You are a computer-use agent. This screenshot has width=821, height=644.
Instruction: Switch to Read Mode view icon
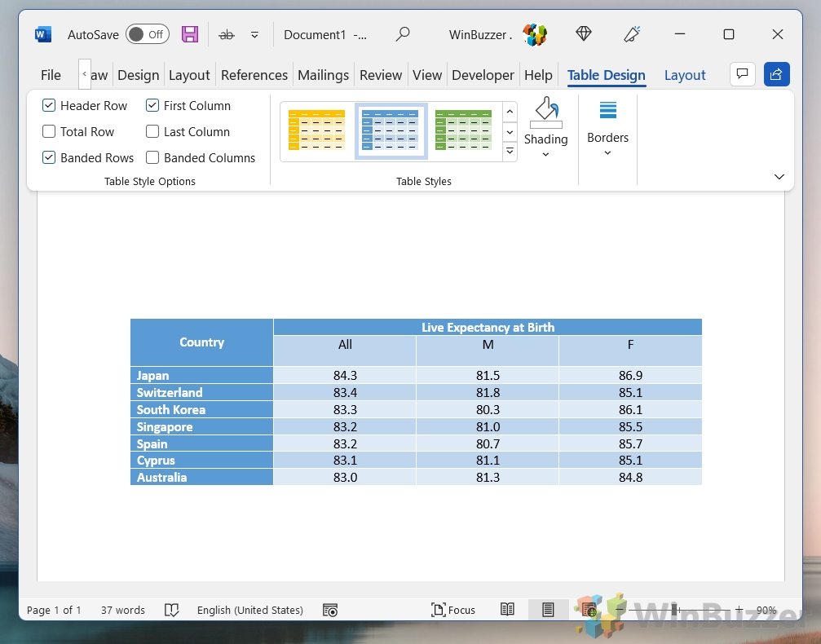pyautogui.click(x=507, y=610)
